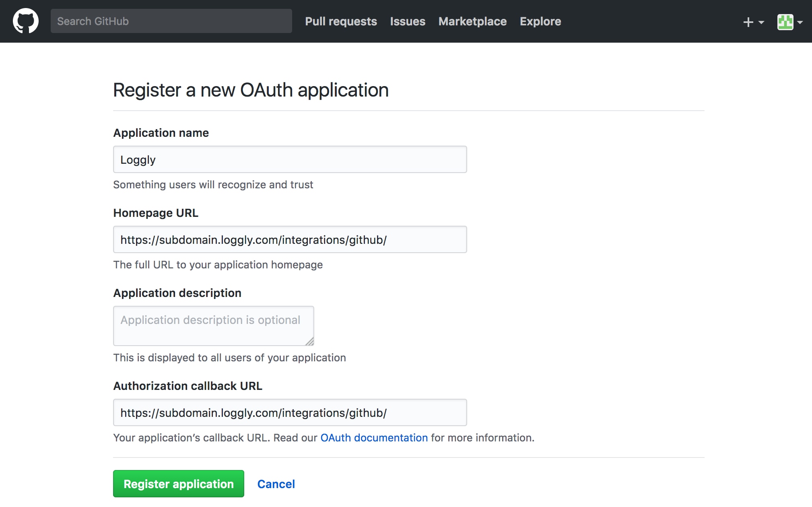Click the GitHub Octocat logo
Viewport: 812px width, 507px height.
[x=26, y=21]
